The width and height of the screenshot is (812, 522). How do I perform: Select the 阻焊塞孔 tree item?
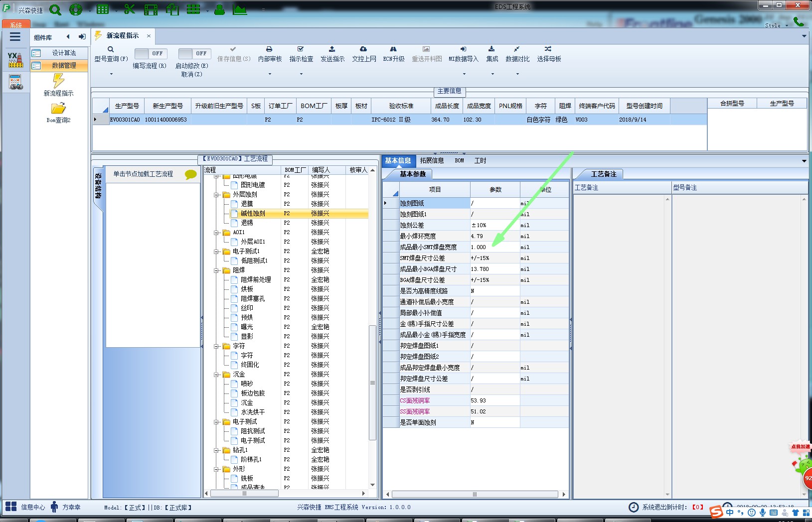point(253,299)
